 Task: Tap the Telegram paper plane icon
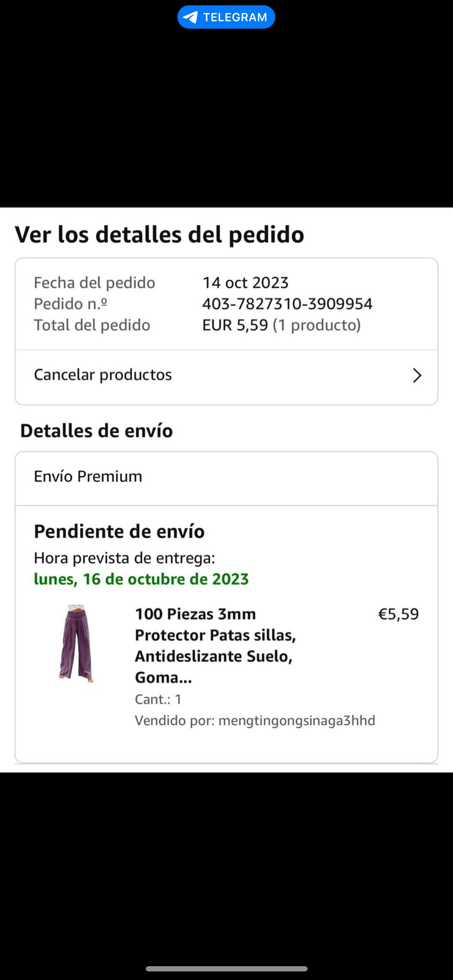[190, 17]
